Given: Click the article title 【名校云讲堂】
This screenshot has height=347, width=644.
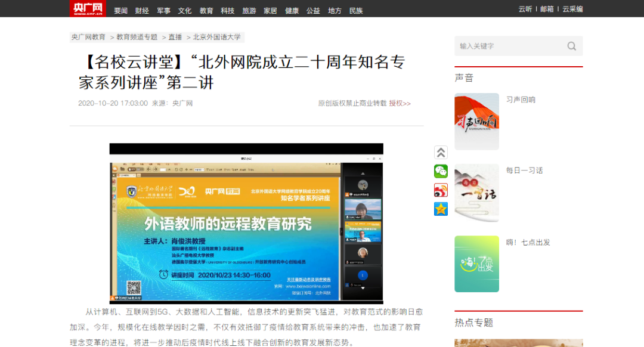Looking at the screenshot, I should pos(242,72).
